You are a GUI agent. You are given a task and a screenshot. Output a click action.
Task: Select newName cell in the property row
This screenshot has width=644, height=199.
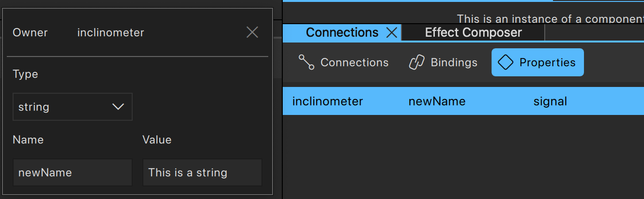click(x=437, y=101)
